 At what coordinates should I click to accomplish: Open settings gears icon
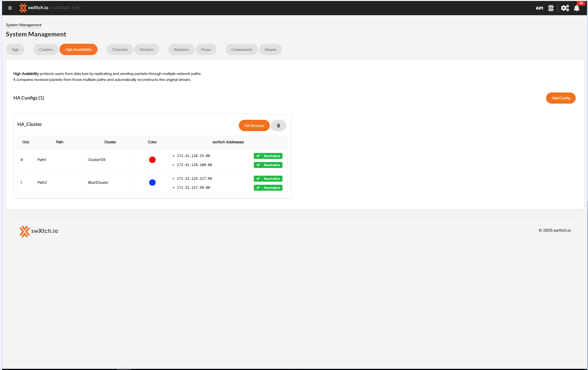[565, 8]
